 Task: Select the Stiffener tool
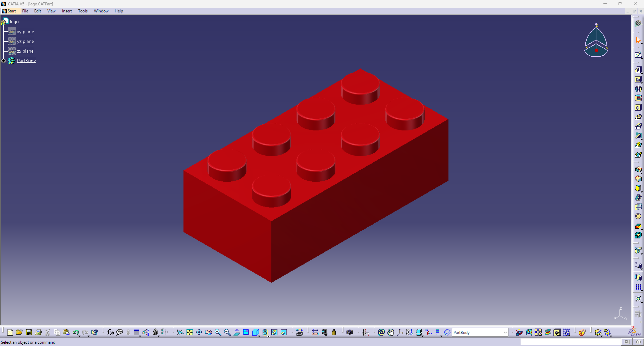tap(638, 136)
